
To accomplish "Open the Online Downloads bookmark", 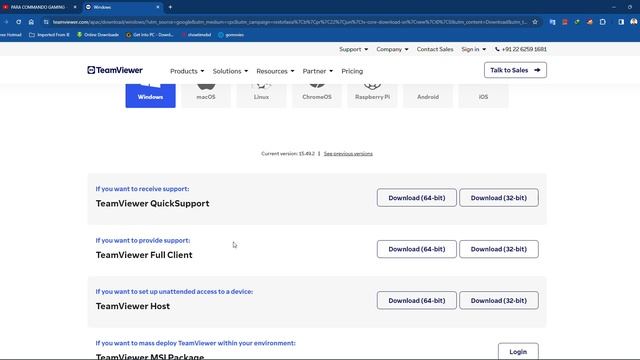I will click(x=98, y=35).
